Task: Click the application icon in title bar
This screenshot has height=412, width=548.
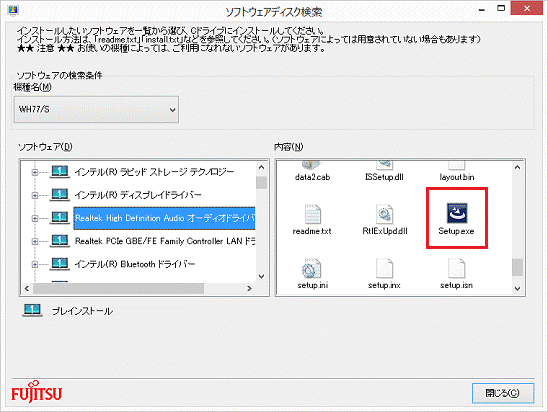Action: 13,11
